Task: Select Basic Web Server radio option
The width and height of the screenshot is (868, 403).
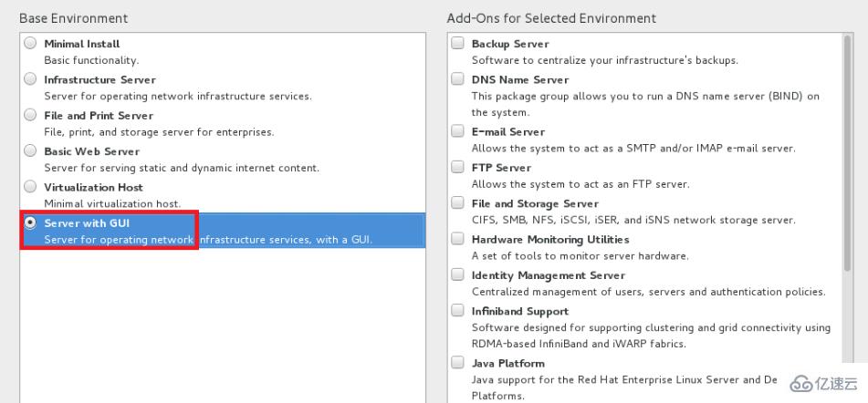Action: tap(31, 150)
